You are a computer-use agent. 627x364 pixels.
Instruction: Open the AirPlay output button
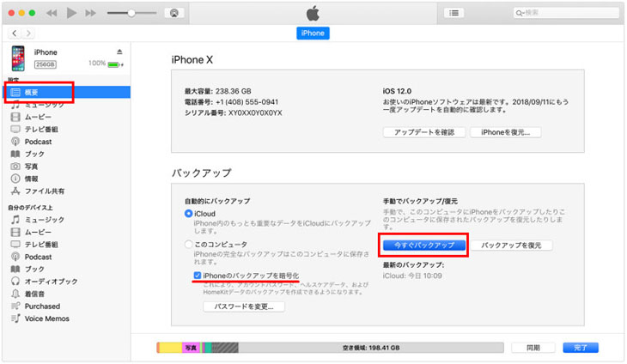174,13
